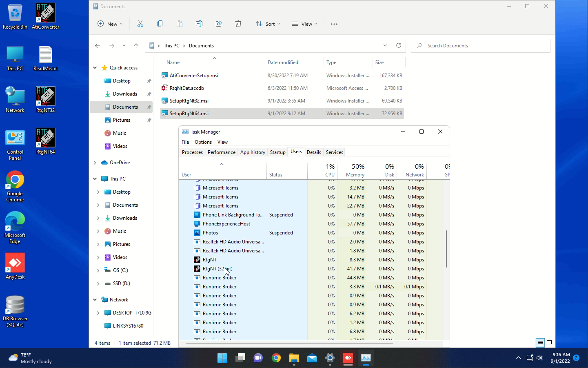The image size is (588, 368).
Task: Click the Windows Start button in taskbar
Action: click(x=222, y=358)
